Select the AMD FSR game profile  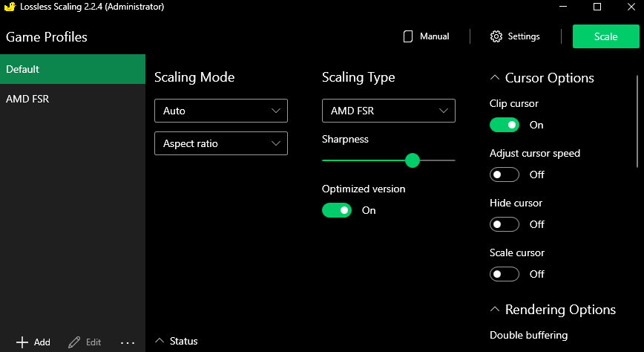pos(73,98)
